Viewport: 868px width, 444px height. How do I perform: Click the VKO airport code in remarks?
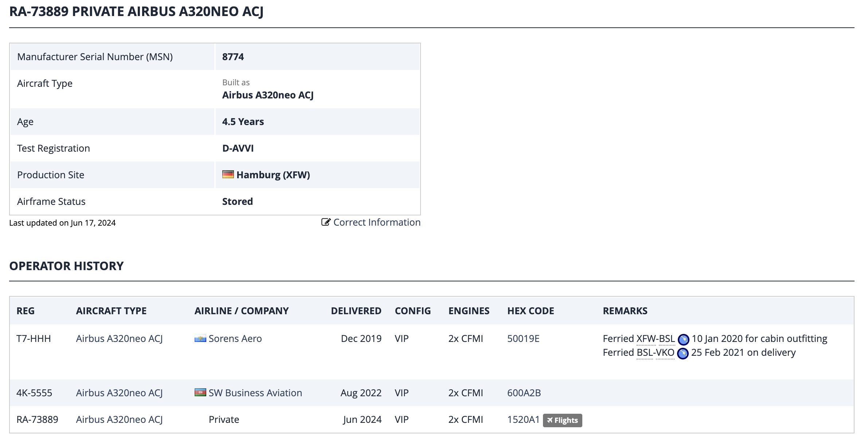(665, 353)
